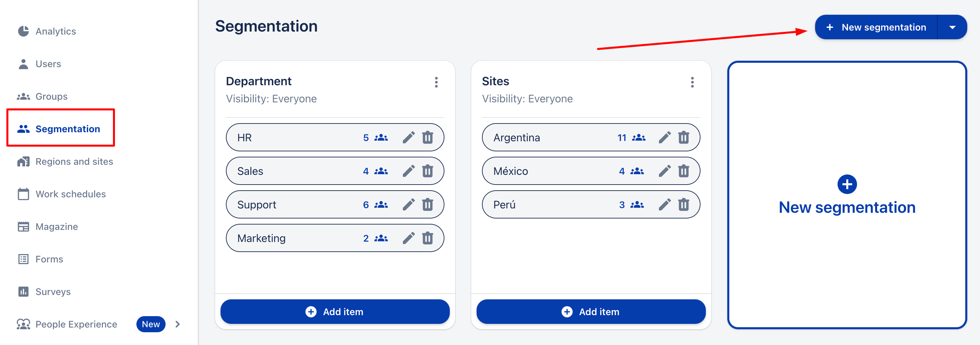This screenshot has width=980, height=345.
Task: Open Sites card three-dot menu
Action: click(x=692, y=82)
